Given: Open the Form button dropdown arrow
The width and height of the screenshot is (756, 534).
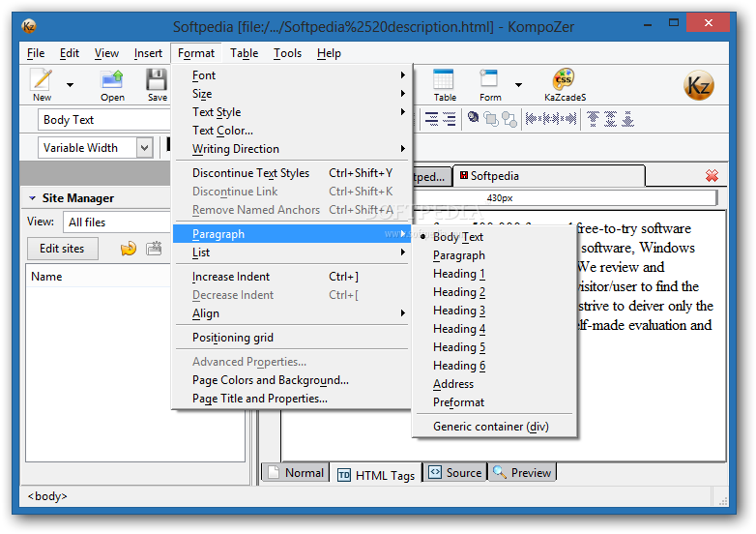Looking at the screenshot, I should (518, 85).
